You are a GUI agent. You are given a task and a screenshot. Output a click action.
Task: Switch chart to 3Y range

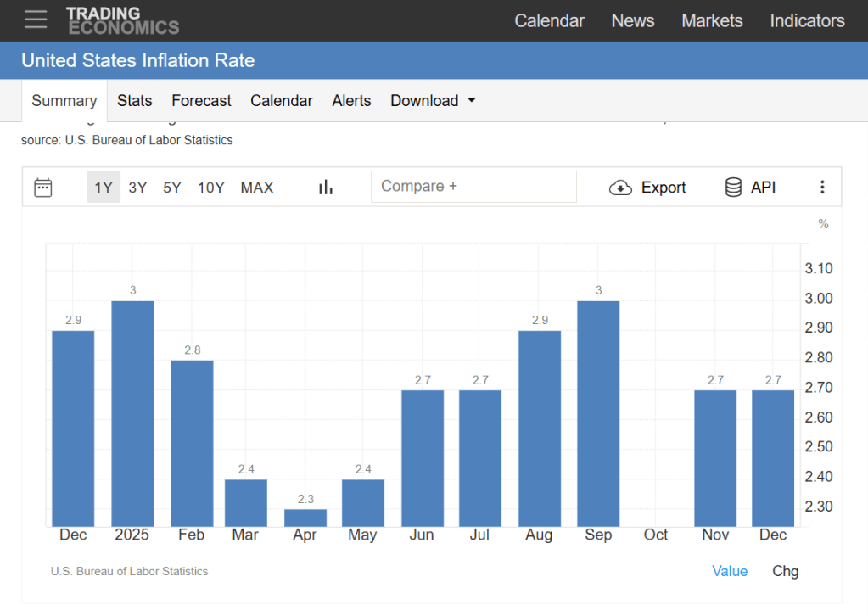point(137,188)
